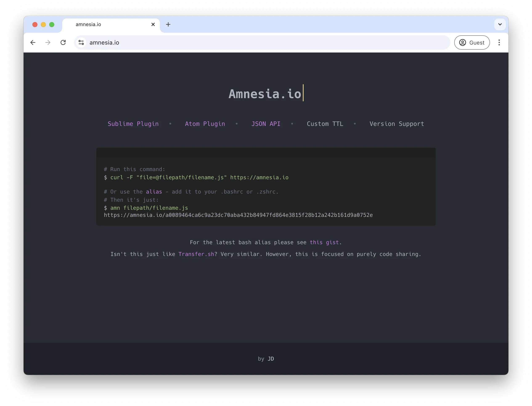Focus the address bar showing amnesia.io
532x406 pixels.
262,42
